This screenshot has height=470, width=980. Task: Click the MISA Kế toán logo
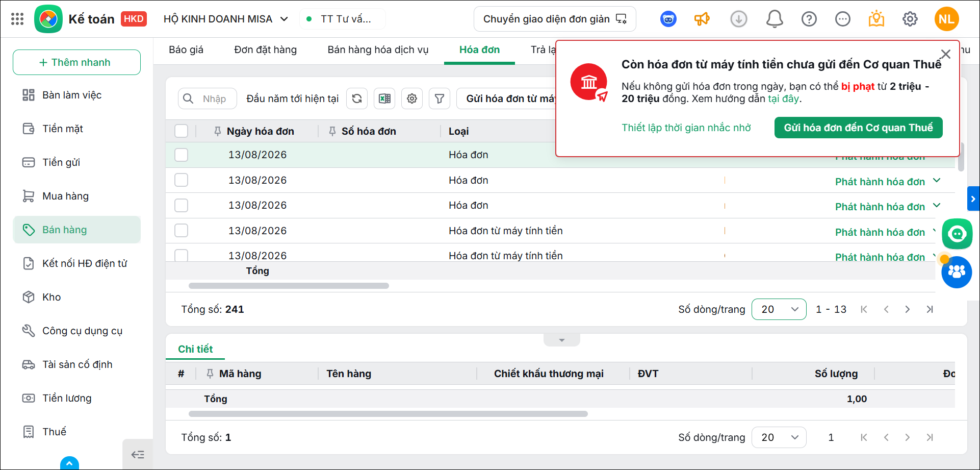coord(48,19)
